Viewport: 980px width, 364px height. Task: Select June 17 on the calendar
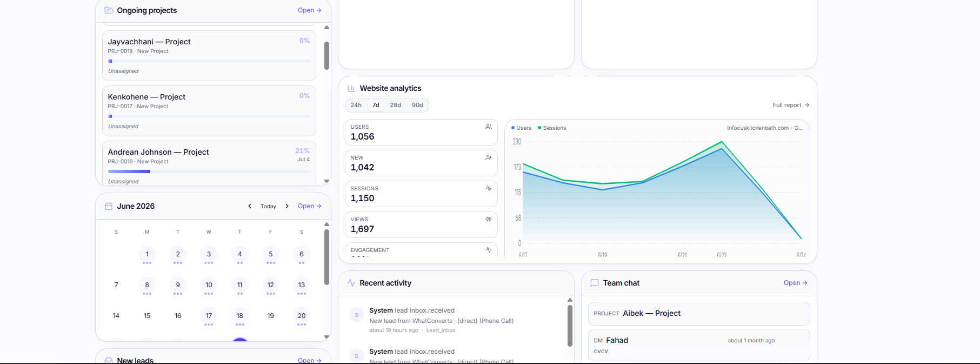coord(209,316)
